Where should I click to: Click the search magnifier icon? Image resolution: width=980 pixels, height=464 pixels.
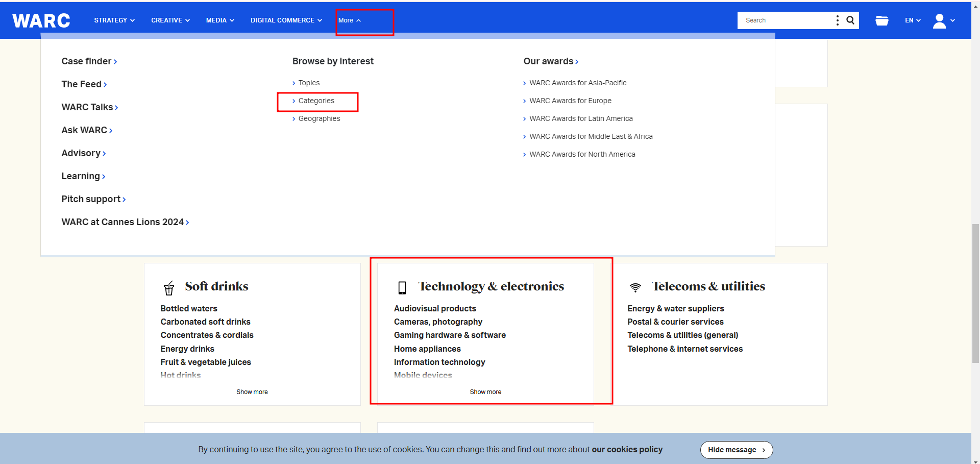click(x=850, y=20)
